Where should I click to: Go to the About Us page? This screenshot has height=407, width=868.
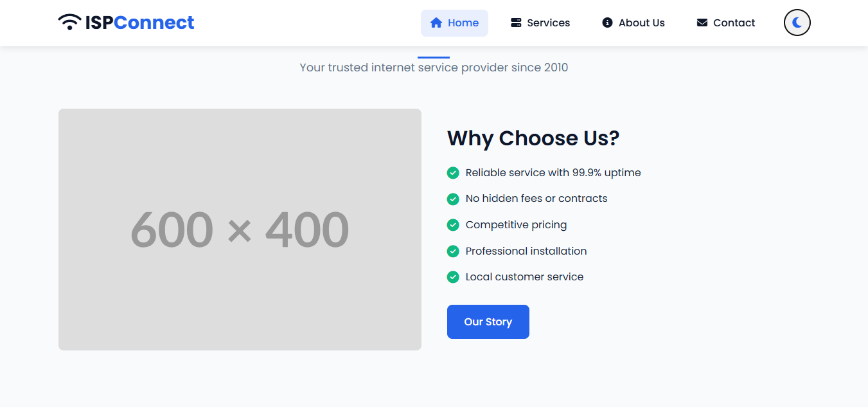[641, 23]
